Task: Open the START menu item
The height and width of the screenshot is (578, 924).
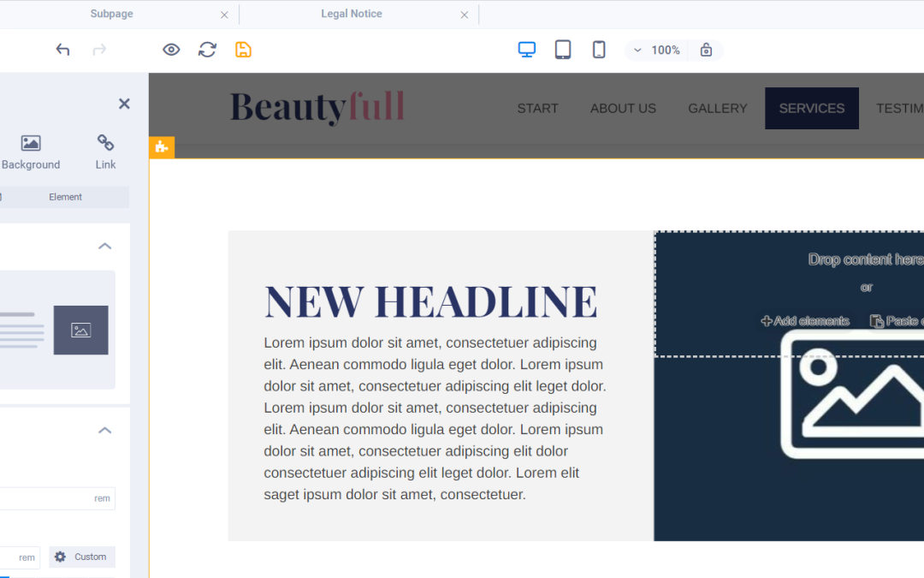Action: [537, 109]
